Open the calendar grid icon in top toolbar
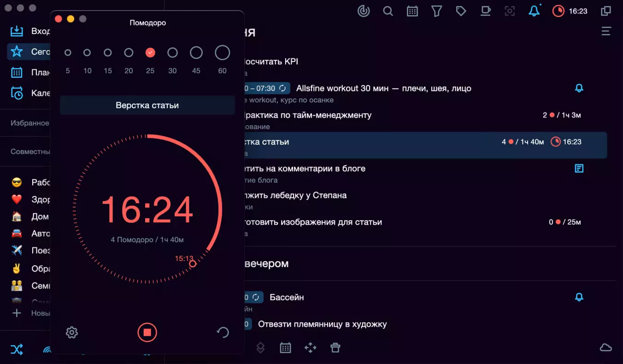Viewport: 623px width, 364px height. coord(412,11)
